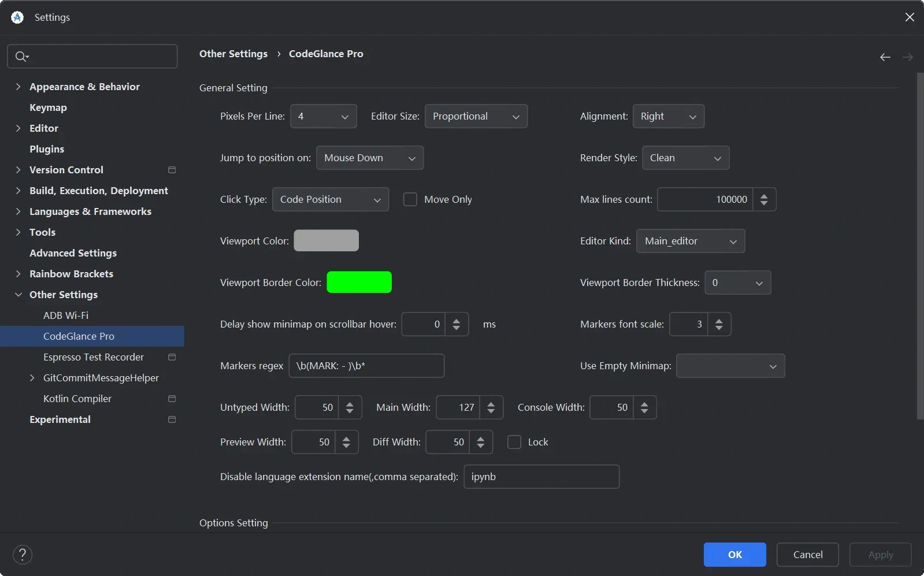
Task: Enable the Lock checkbox
Action: click(x=514, y=442)
